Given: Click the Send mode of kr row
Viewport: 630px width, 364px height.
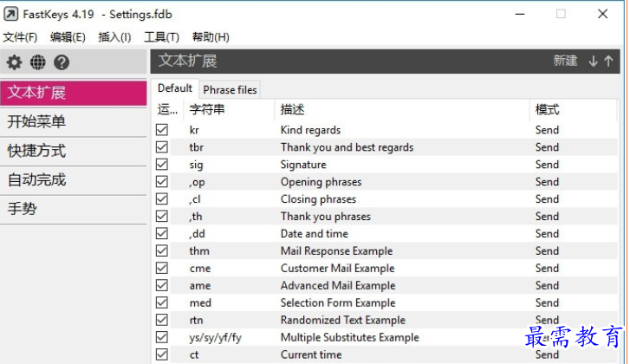Looking at the screenshot, I should (x=547, y=130).
